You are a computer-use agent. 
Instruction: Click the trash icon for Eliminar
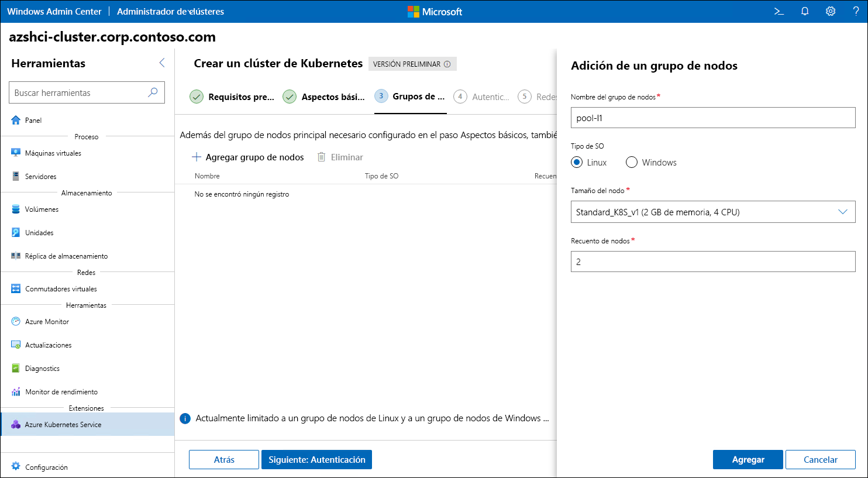321,157
